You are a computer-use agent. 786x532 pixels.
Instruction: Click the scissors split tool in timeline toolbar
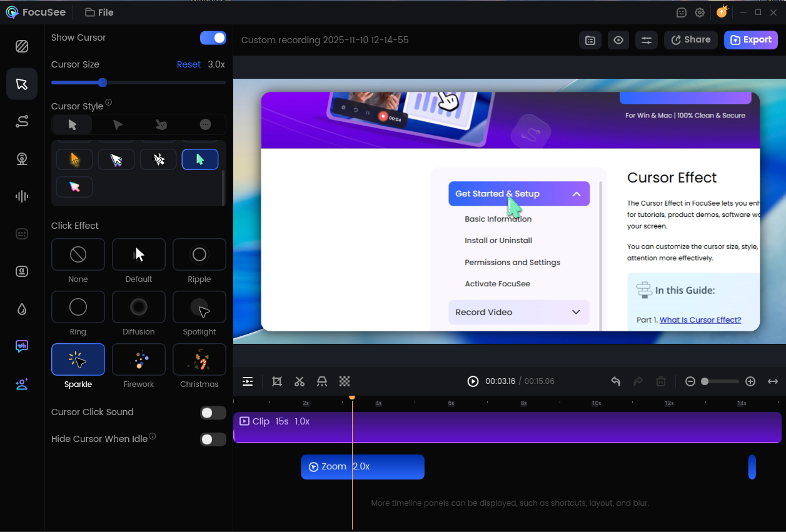tap(300, 381)
